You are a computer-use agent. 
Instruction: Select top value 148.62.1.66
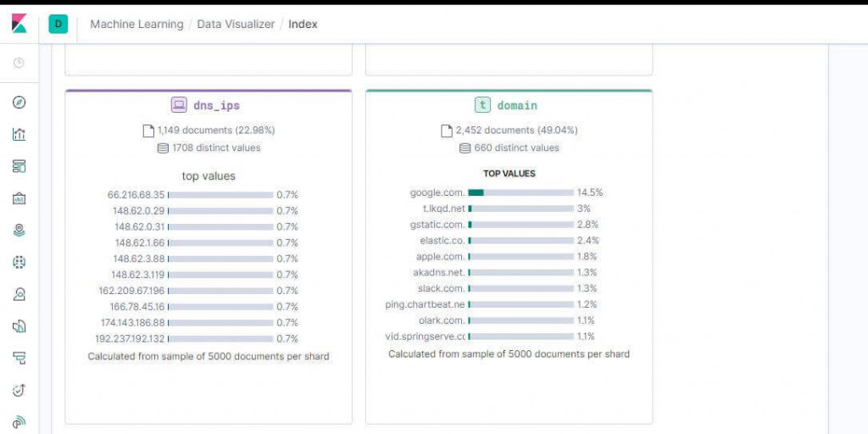(x=140, y=243)
